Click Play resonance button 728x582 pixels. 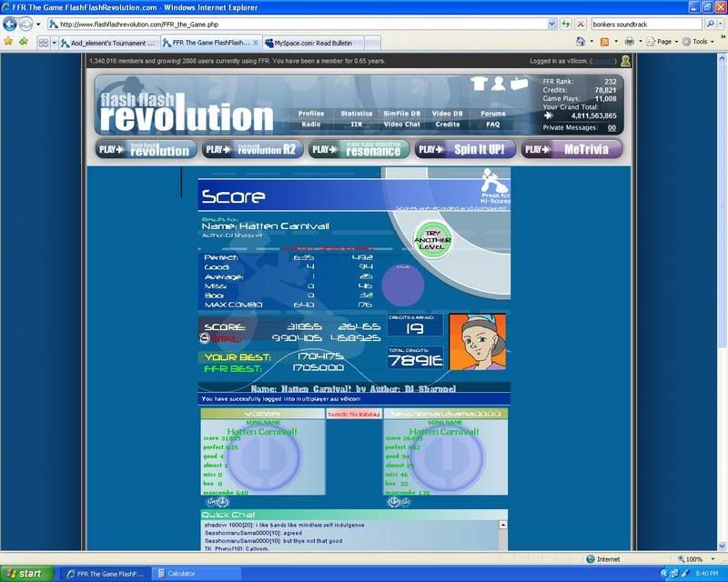click(359, 149)
